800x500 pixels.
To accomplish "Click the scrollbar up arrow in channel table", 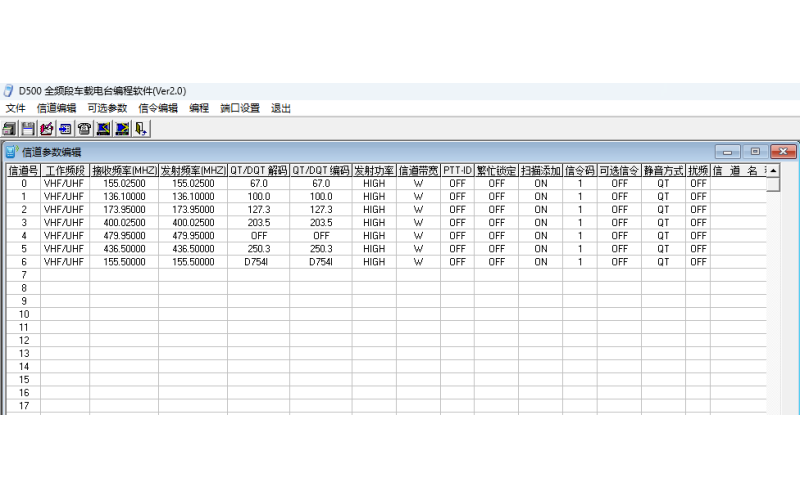I will tap(773, 170).
